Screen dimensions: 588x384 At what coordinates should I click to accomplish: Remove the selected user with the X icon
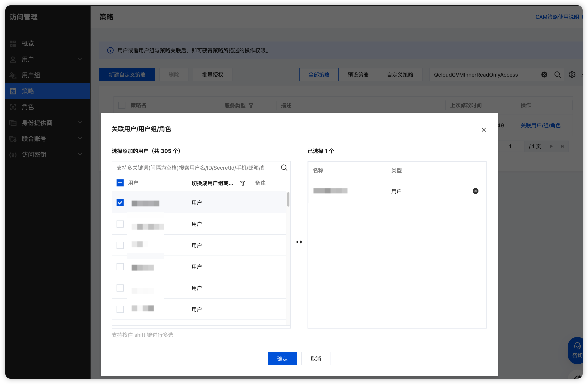click(475, 191)
